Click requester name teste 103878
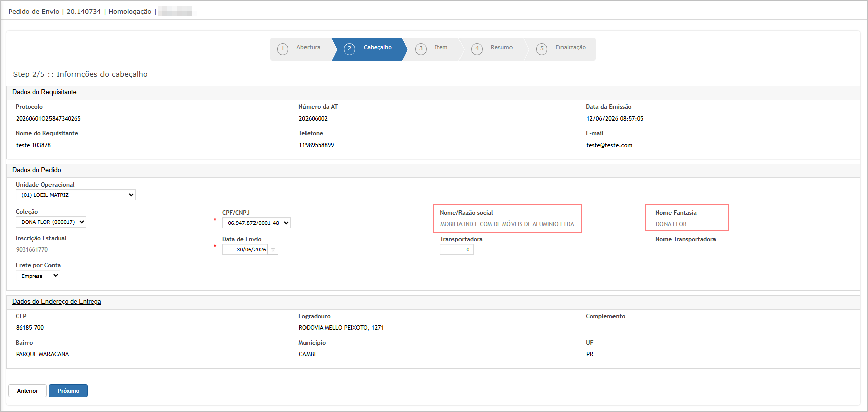This screenshot has width=868, height=412. 33,145
